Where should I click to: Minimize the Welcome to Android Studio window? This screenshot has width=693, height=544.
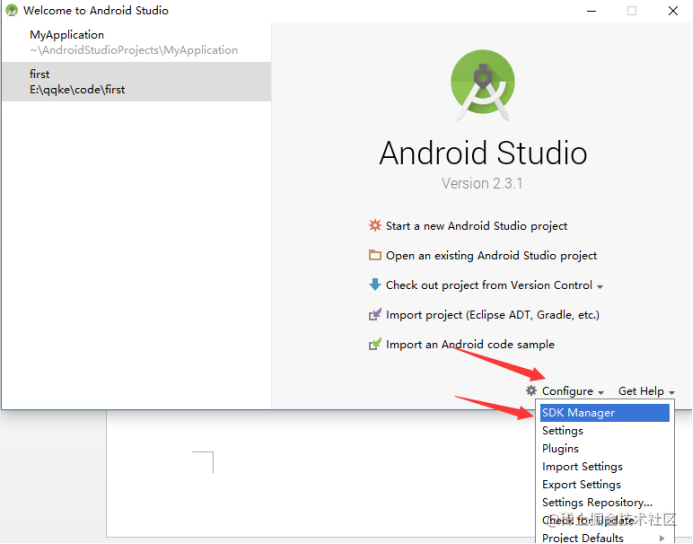[591, 11]
